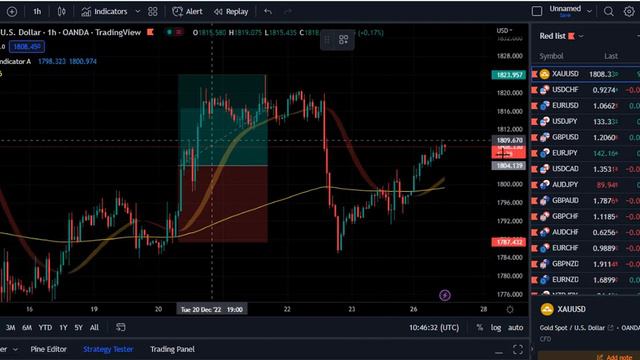This screenshot has height=360, width=640.
Task: Set chart range to 1Y
Action: pyautogui.click(x=63, y=327)
